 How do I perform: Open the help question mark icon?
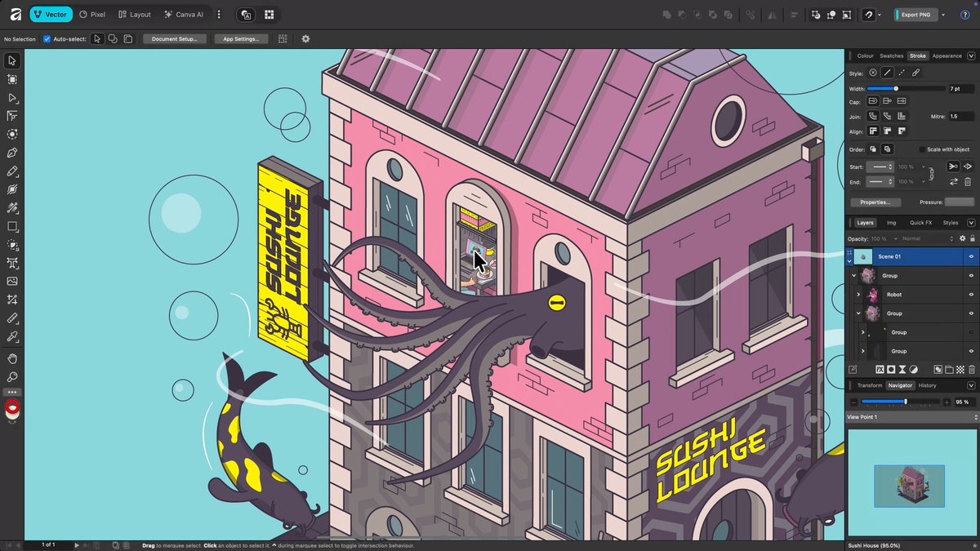(x=965, y=15)
